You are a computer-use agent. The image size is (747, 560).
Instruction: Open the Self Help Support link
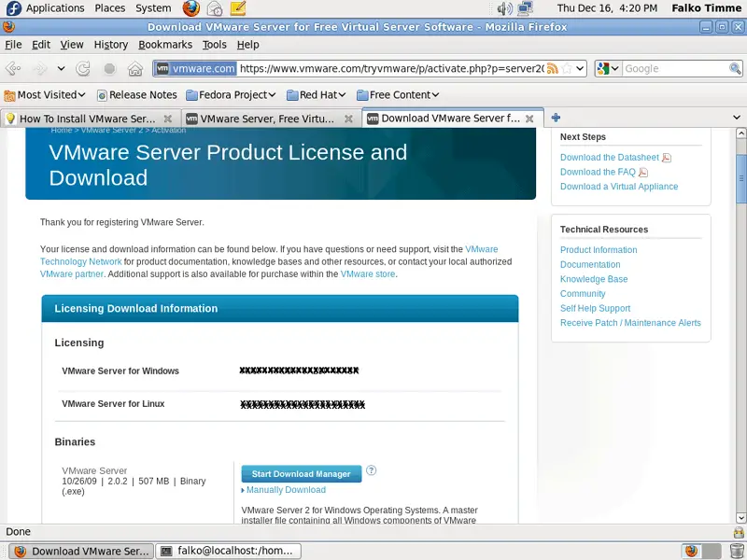click(595, 309)
